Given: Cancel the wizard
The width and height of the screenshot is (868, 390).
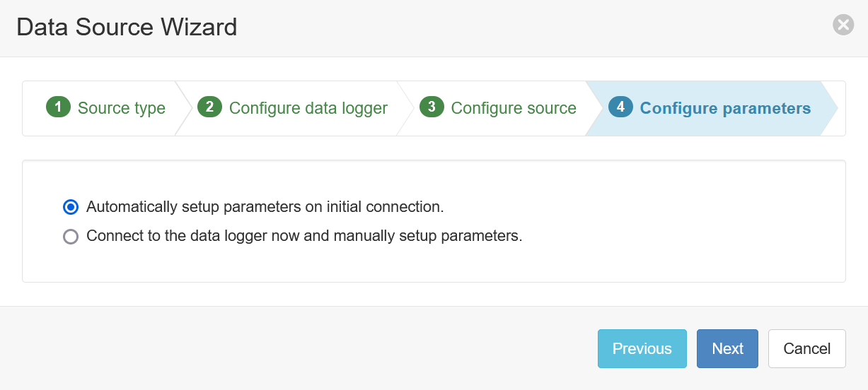Looking at the screenshot, I should pos(807,348).
